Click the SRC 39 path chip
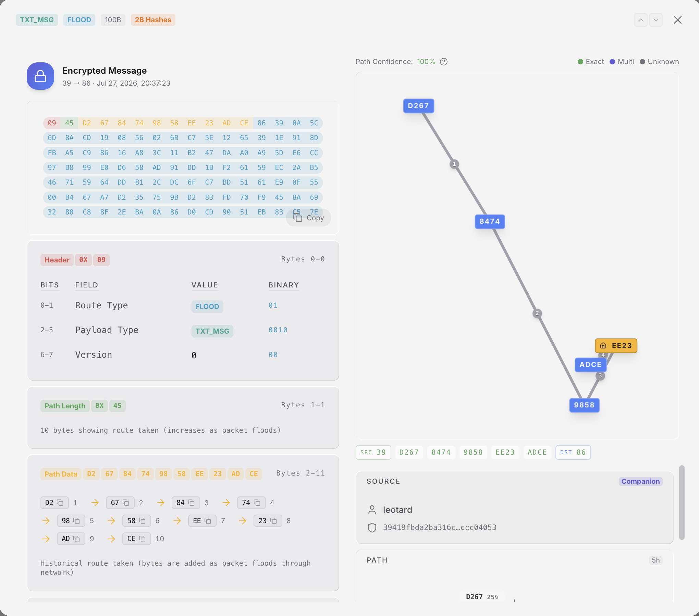Image resolution: width=699 pixels, height=616 pixels. [373, 452]
